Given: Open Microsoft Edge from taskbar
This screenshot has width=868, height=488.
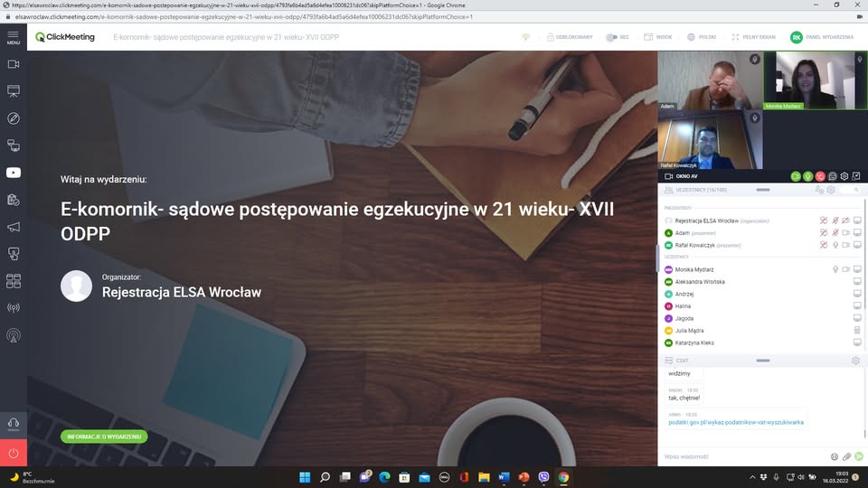Looking at the screenshot, I should (385, 477).
